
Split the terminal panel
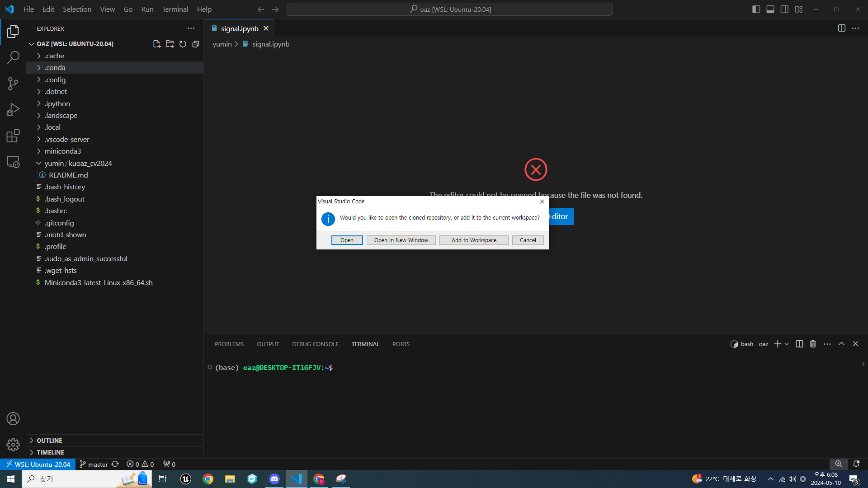pyautogui.click(x=799, y=344)
